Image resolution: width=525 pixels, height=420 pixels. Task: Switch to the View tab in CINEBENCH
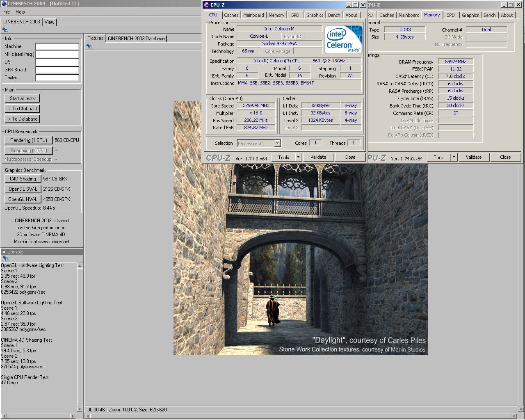point(50,22)
